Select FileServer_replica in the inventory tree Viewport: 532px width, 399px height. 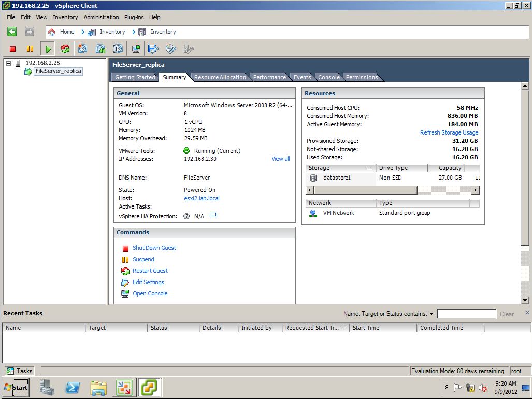tap(58, 71)
